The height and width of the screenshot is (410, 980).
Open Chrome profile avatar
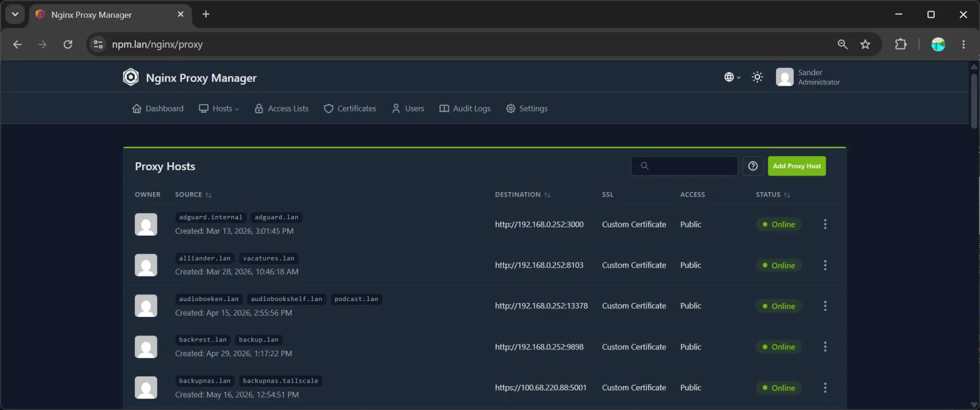coord(938,44)
